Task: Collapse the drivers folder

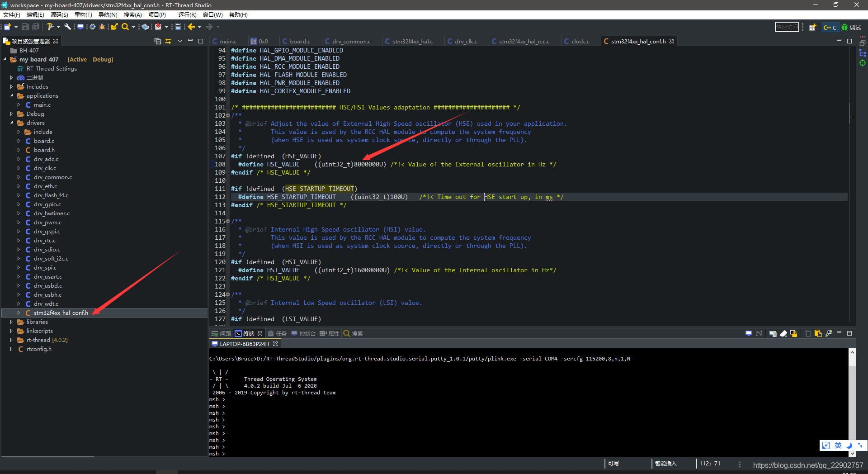Action: tap(12, 123)
